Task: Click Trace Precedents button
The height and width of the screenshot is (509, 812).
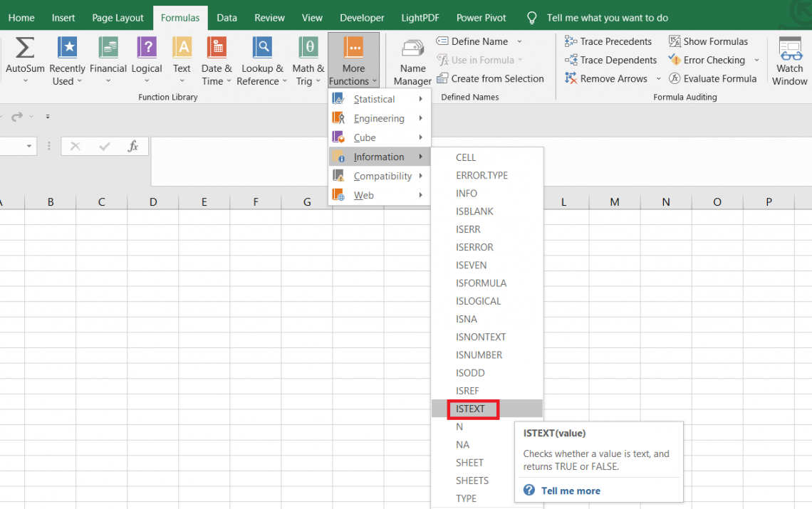Action: click(x=608, y=41)
